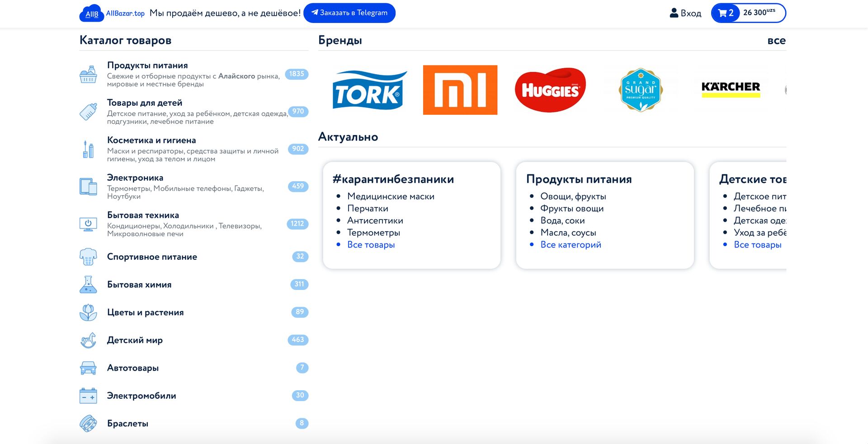Click the tulip icon for Цветы и растения
The width and height of the screenshot is (868, 444).
coord(88,313)
